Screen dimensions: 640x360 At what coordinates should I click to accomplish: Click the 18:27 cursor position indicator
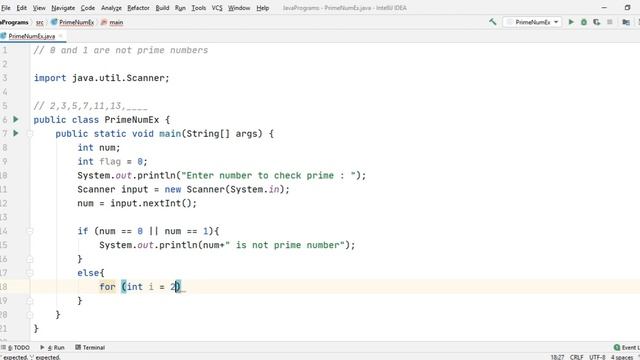557,357
